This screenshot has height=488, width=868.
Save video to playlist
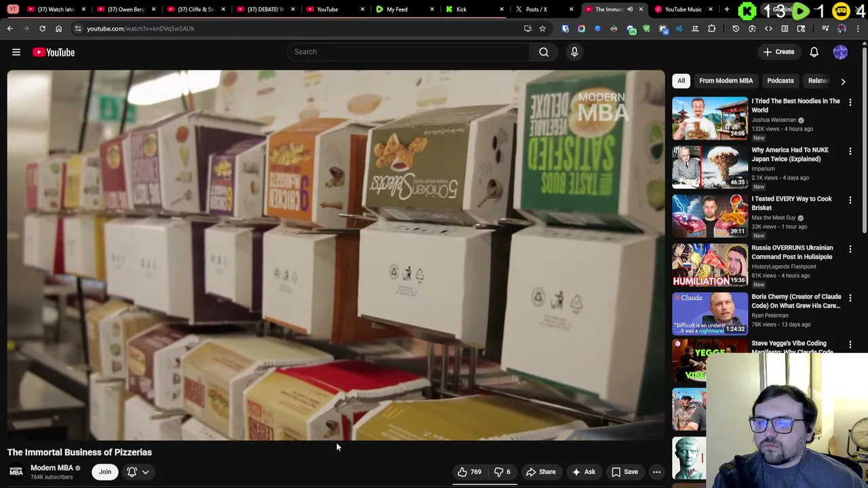pyautogui.click(x=625, y=472)
